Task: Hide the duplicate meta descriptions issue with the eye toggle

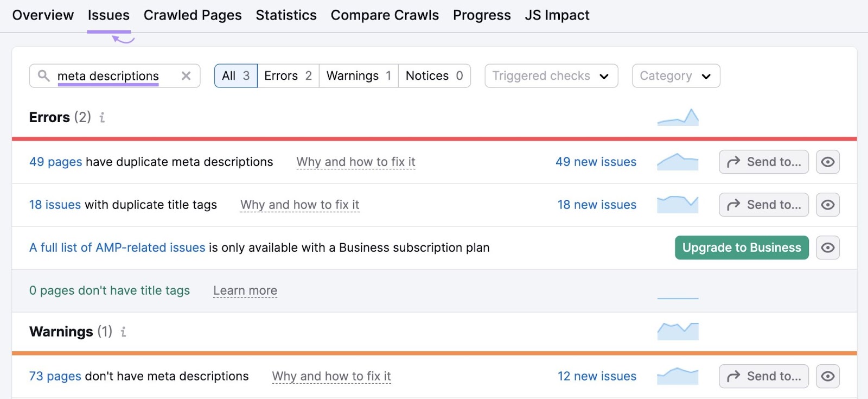Action: [x=827, y=161]
